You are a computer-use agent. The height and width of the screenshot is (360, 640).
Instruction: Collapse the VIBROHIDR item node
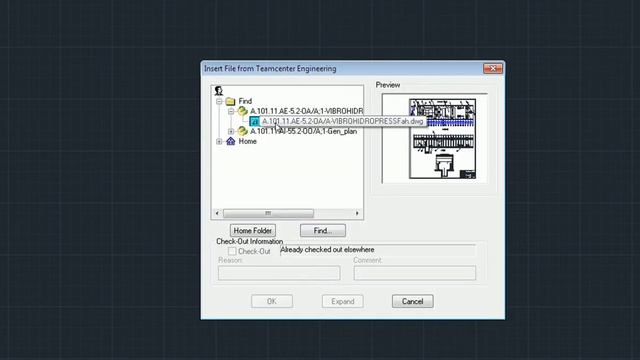[x=231, y=111]
